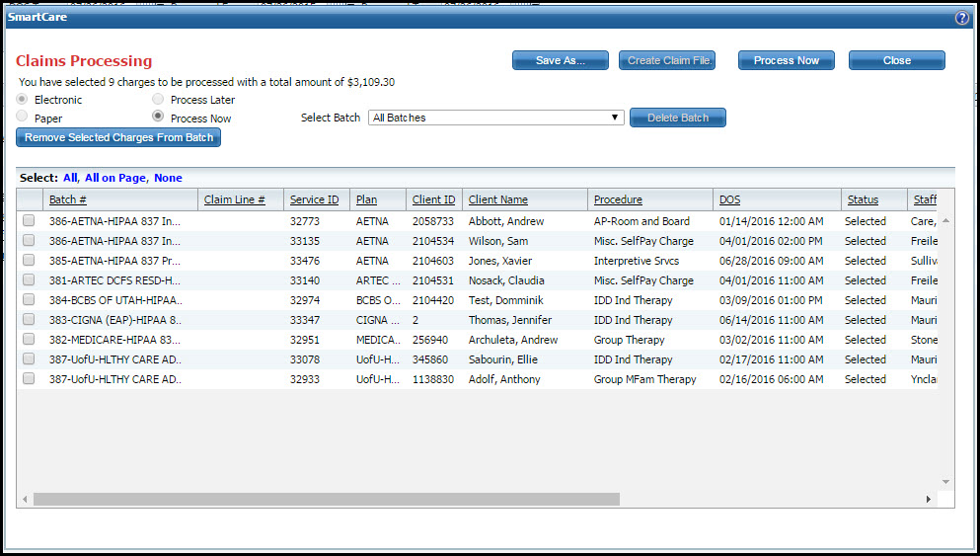Click the Batch # column header

click(x=68, y=199)
